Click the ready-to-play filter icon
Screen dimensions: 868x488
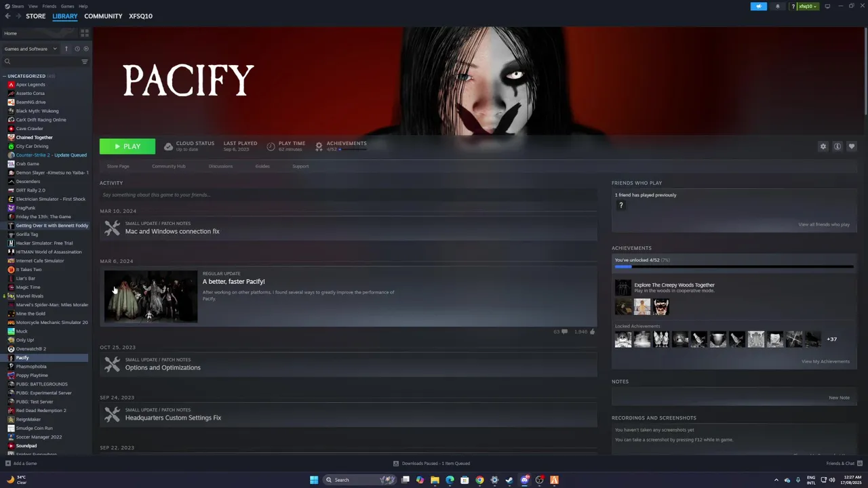tap(85, 49)
